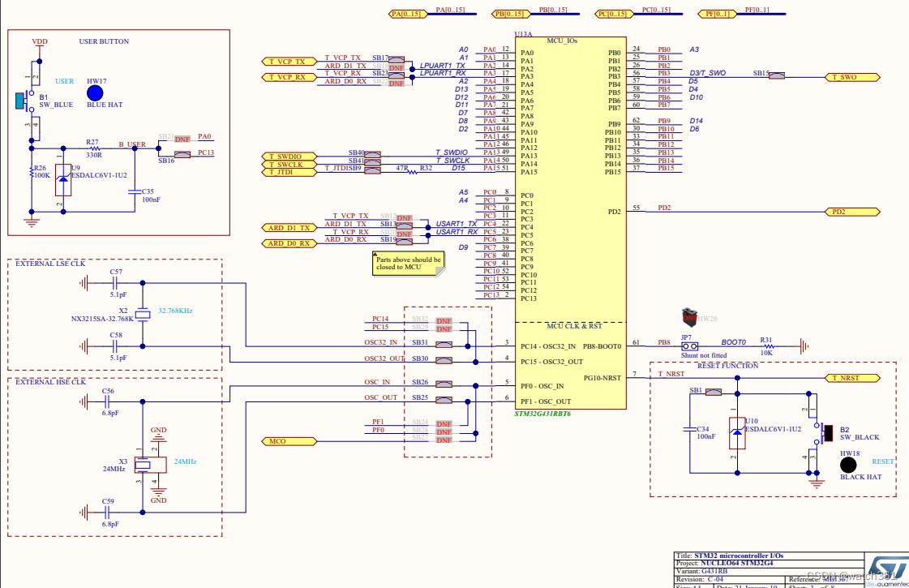Select the yellow T_NRST port tag
Image resolution: width=909 pixels, height=588 pixels.
click(853, 378)
